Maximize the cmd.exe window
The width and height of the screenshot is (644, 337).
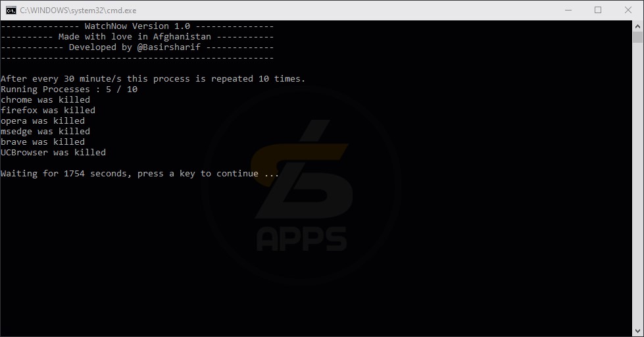[598, 11]
